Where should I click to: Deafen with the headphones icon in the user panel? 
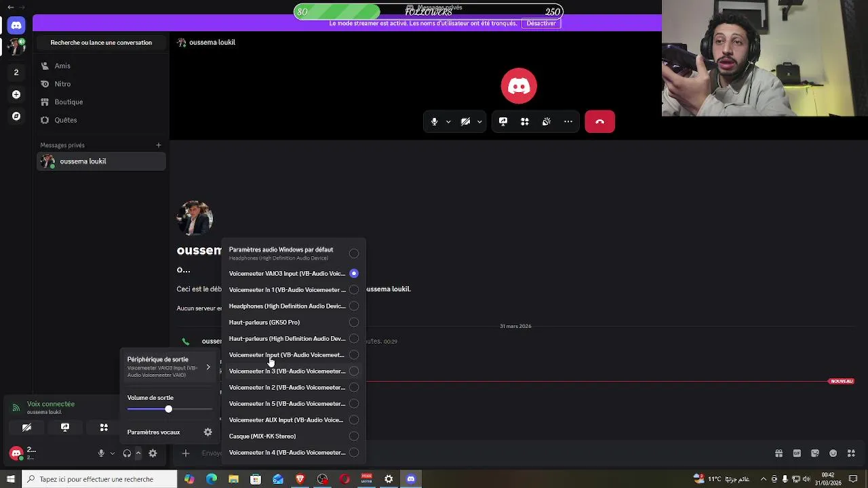[127, 453]
